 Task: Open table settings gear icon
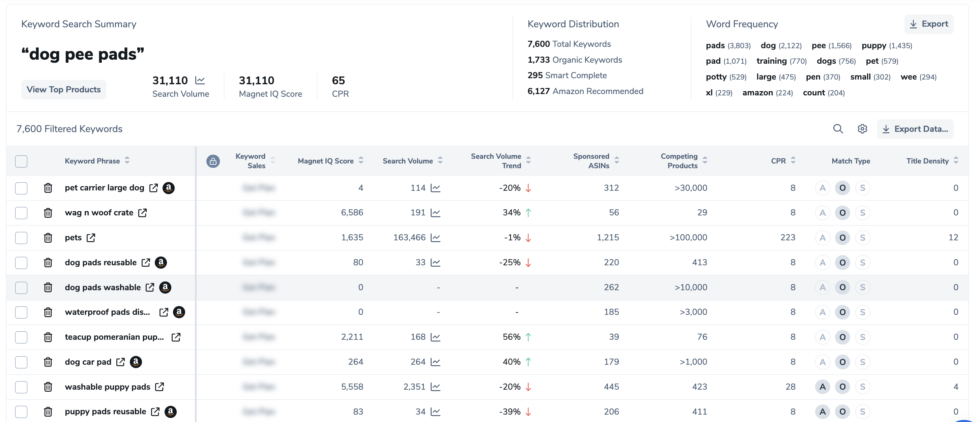click(862, 129)
